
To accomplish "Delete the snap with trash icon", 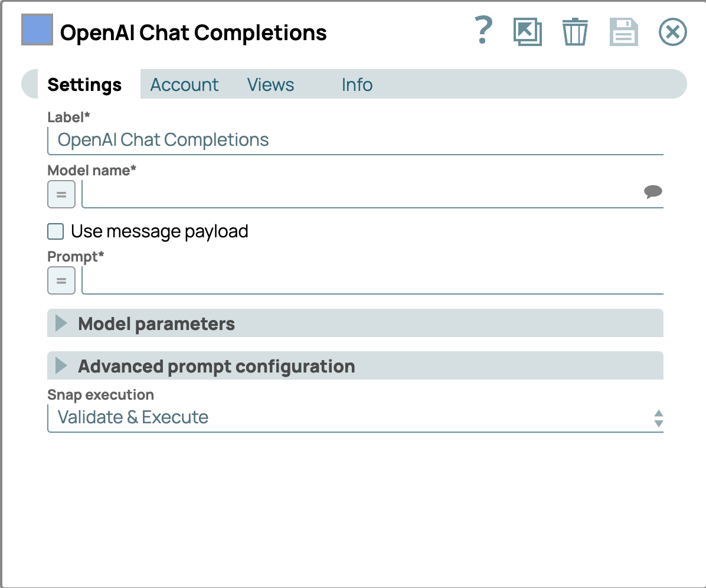I will point(574,32).
